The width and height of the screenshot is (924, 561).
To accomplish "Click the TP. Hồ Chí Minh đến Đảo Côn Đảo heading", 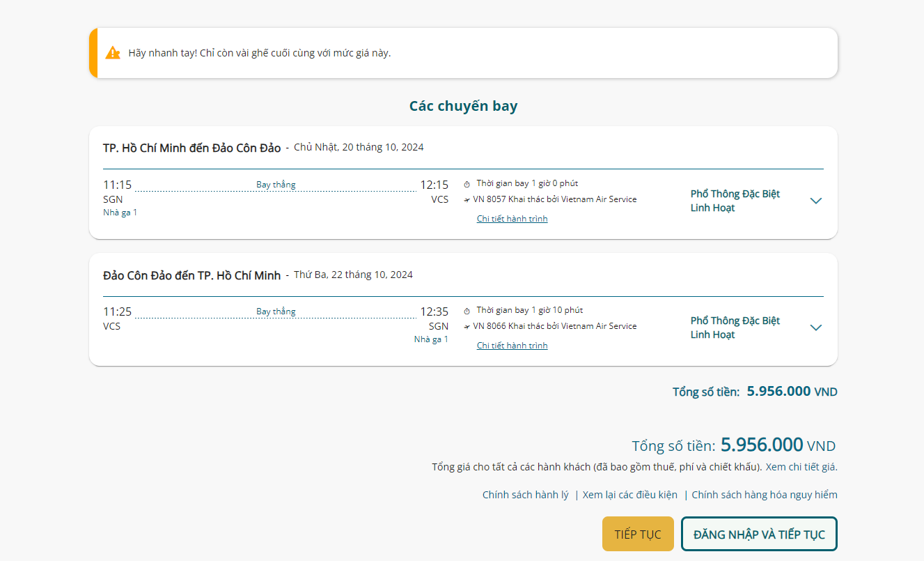I will (x=191, y=148).
